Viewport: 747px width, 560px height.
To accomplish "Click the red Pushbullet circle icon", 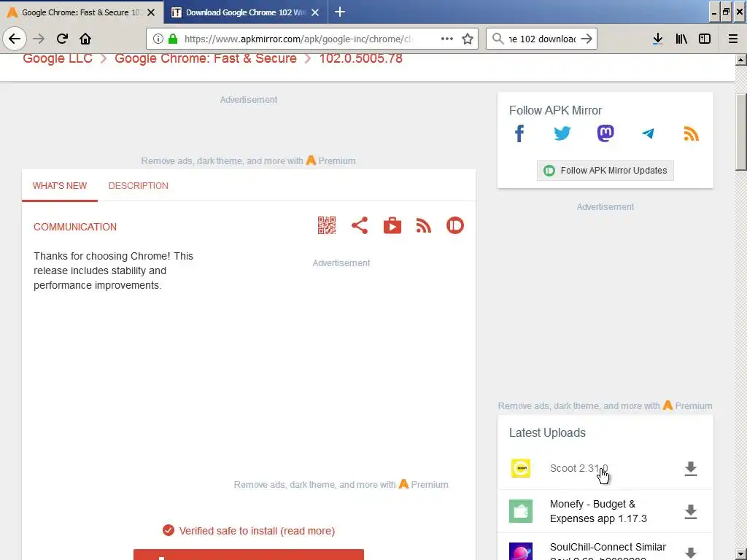I will (455, 225).
